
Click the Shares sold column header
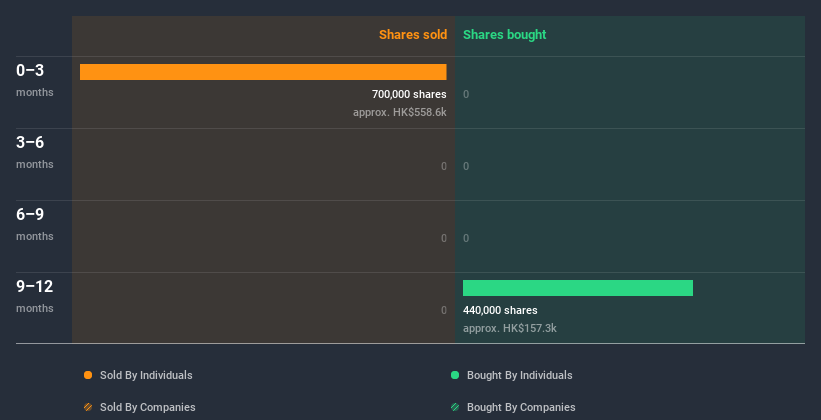point(413,35)
